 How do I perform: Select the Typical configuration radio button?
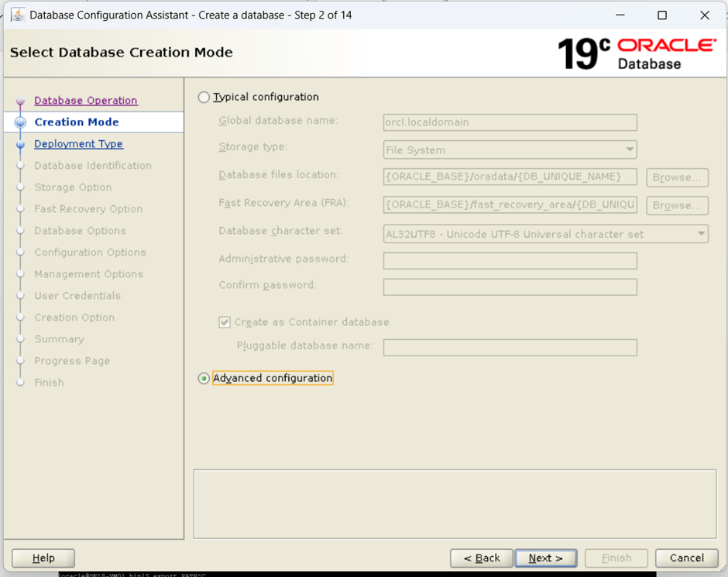[204, 98]
